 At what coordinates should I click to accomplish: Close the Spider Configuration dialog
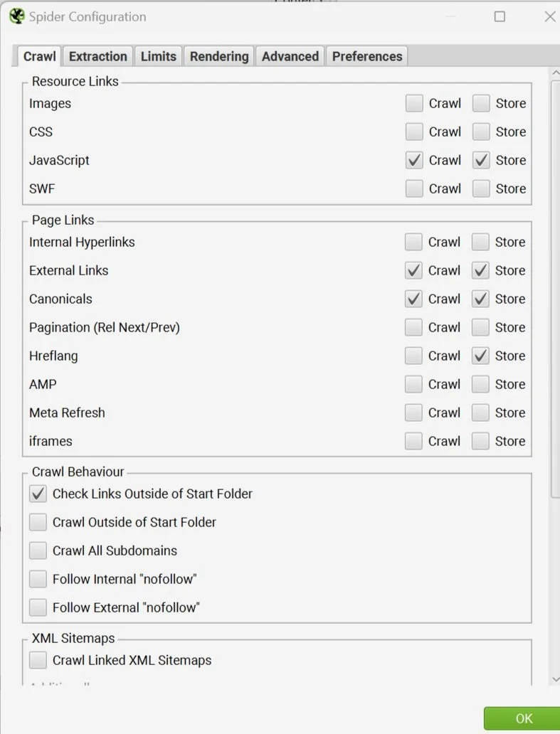(x=550, y=16)
